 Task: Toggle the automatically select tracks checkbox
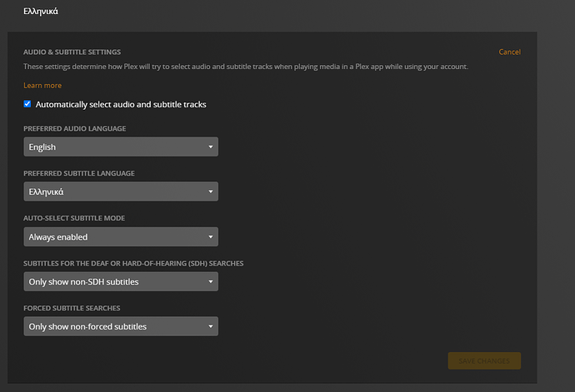[27, 104]
